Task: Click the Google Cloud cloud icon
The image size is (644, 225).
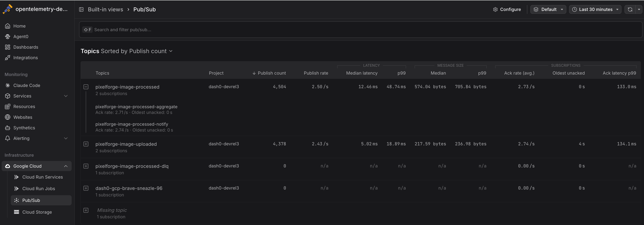Action: coord(8,166)
